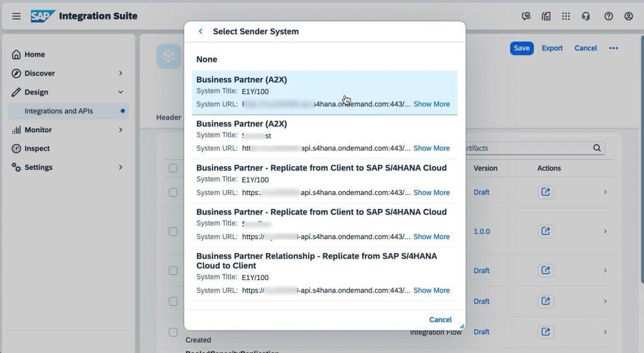644x353 pixels.
Task: Click the search magnifier icon in artifacts field
Action: pos(597,148)
